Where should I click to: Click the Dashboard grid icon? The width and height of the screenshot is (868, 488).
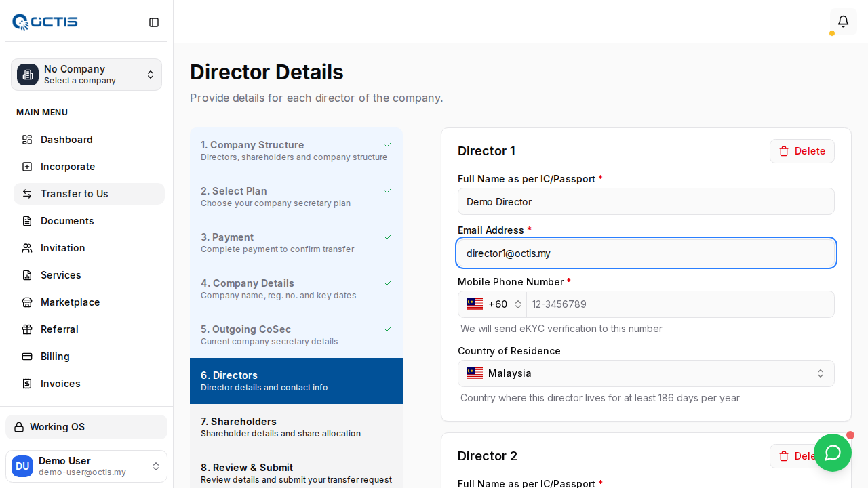coord(27,140)
